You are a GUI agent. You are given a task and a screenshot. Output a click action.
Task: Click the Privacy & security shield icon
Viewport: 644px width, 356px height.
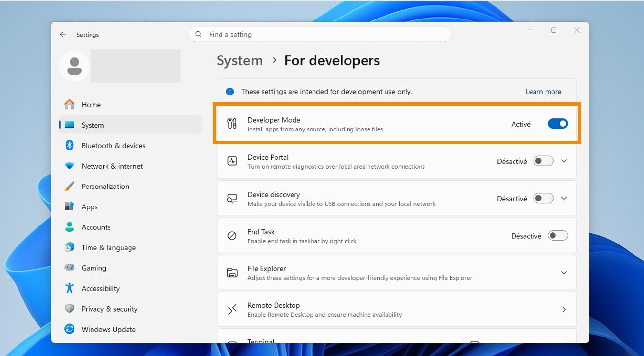tap(70, 309)
